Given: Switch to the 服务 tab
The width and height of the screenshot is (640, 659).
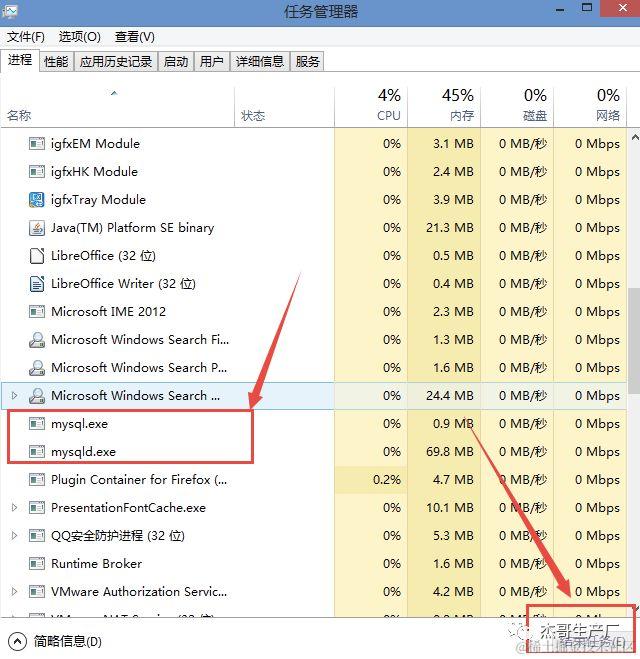Looking at the screenshot, I should coord(307,62).
